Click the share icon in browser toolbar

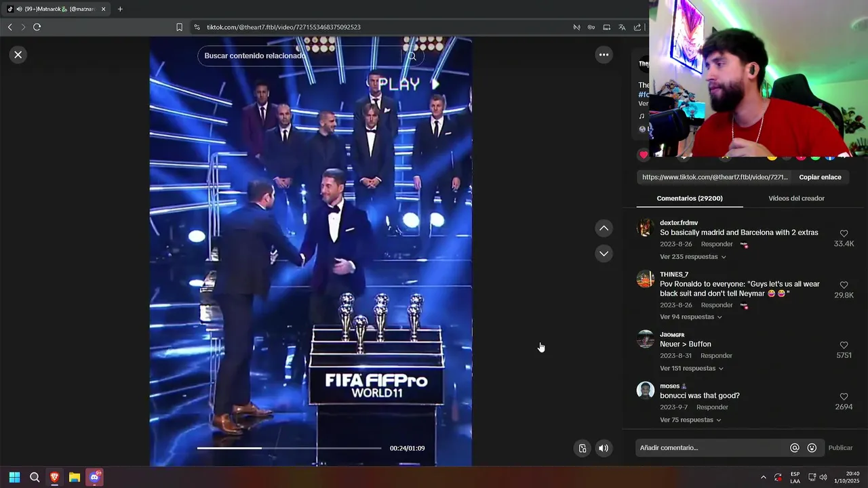[637, 27]
